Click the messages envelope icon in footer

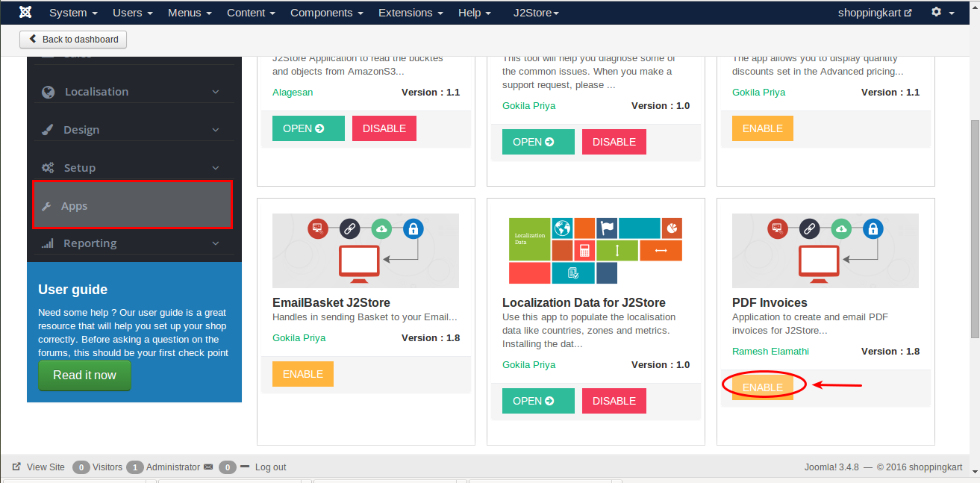(x=208, y=467)
